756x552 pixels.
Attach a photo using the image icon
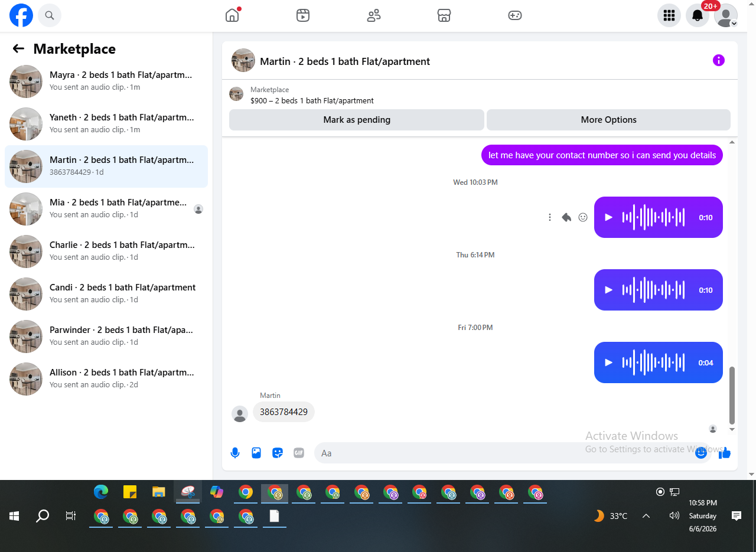pos(256,453)
